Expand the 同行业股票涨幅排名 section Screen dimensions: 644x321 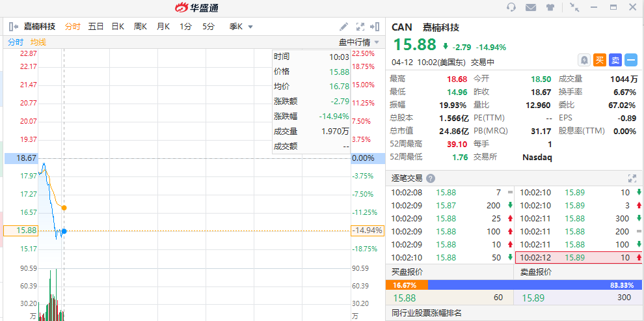click(x=427, y=313)
